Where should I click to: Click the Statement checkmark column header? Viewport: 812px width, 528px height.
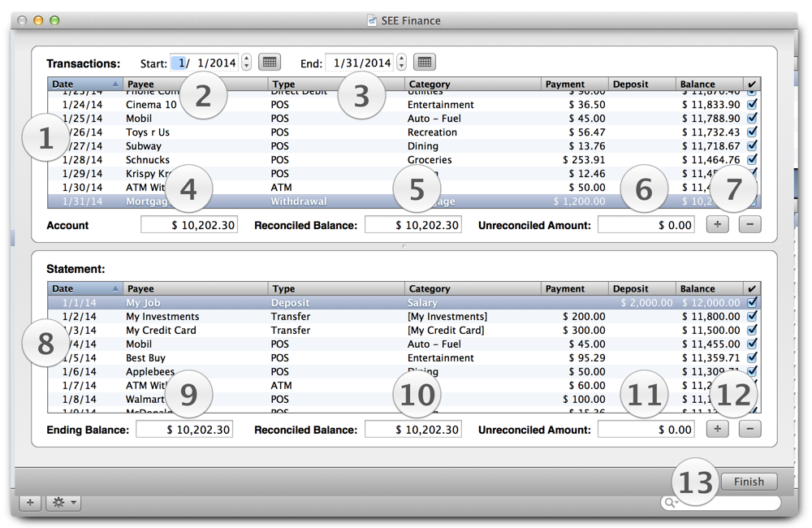pos(753,288)
